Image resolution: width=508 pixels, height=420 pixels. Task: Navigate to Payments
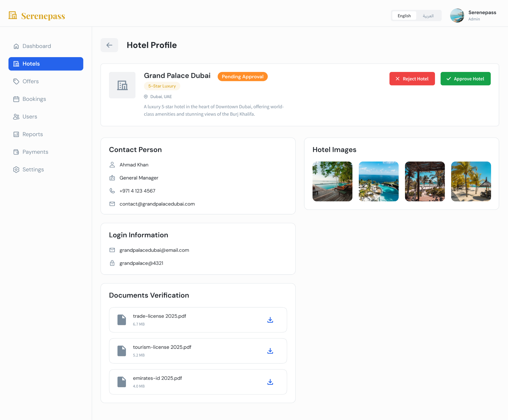[46, 152]
